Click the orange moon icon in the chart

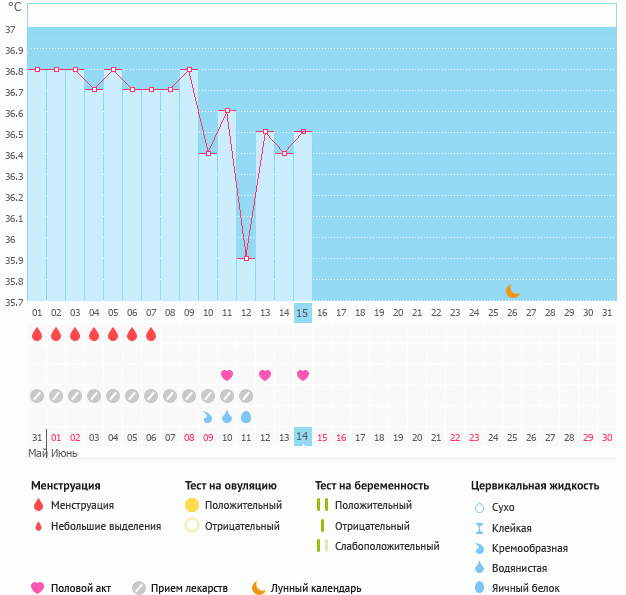tap(512, 291)
